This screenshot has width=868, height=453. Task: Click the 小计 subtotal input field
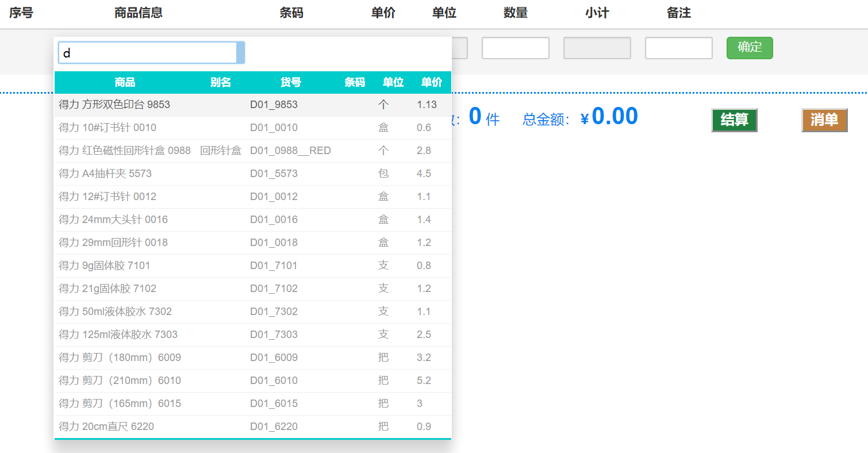pyautogui.click(x=597, y=48)
